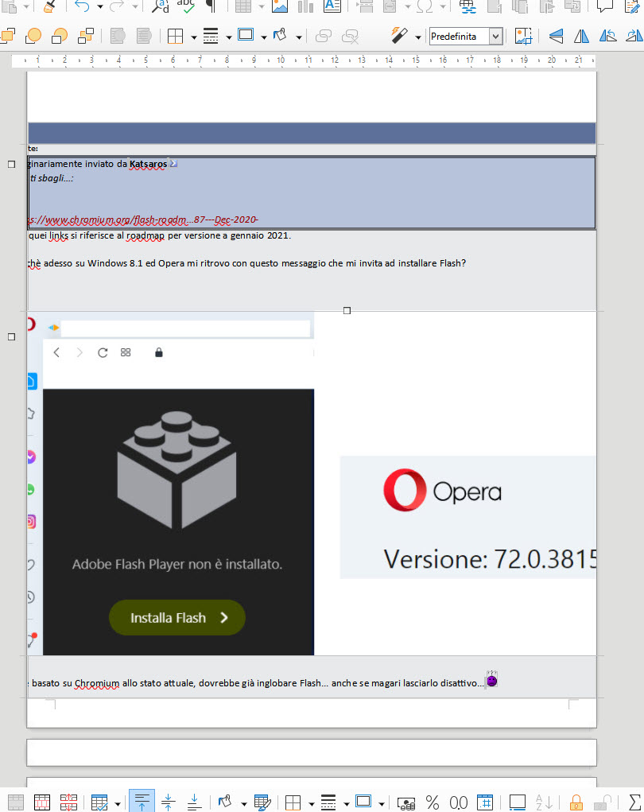Select the Adobe Flash Player screenshot image
The image size is (644, 812).
(171, 484)
